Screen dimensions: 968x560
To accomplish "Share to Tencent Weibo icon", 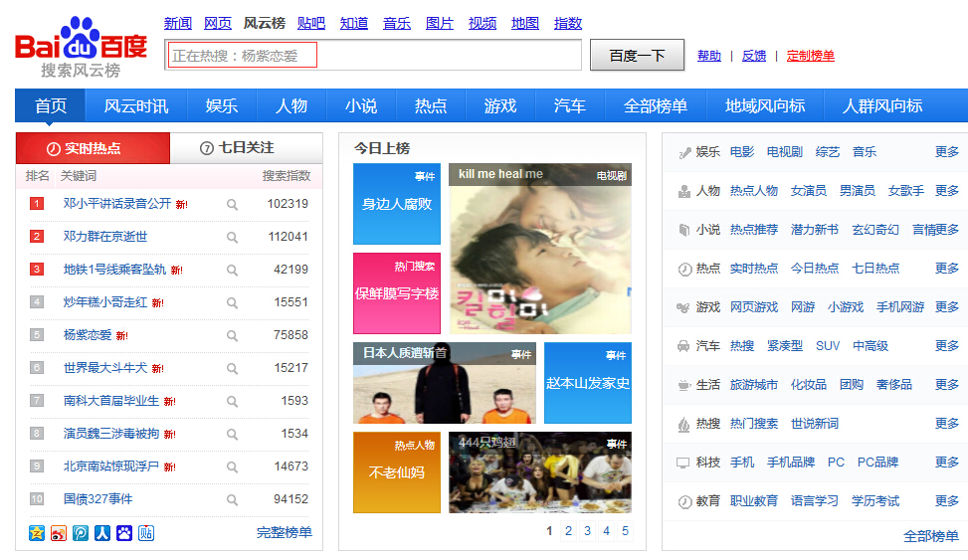I will pos(81,533).
